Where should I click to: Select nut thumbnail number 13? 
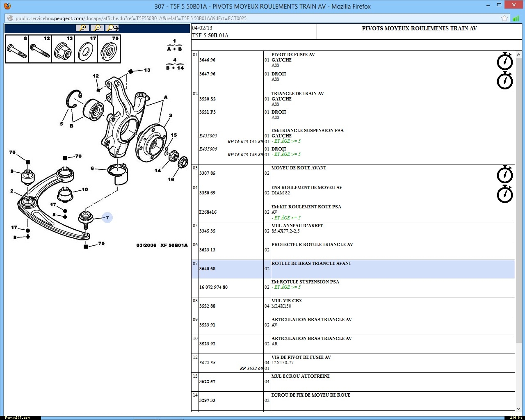[x=63, y=49]
